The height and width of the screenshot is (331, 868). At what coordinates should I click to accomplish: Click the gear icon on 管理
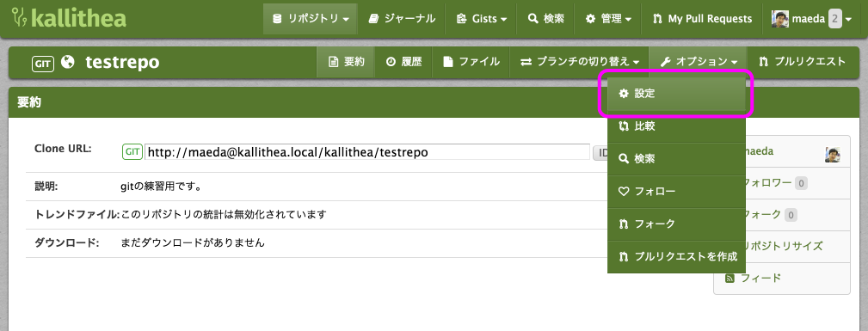(591, 19)
